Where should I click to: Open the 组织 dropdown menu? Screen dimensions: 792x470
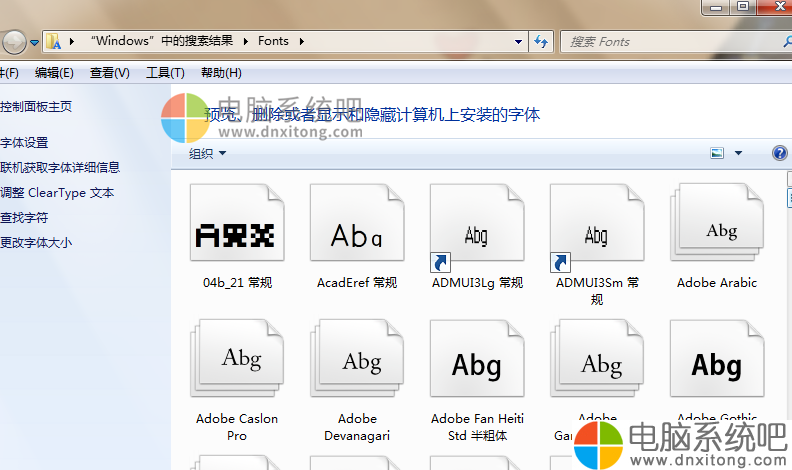click(207, 153)
